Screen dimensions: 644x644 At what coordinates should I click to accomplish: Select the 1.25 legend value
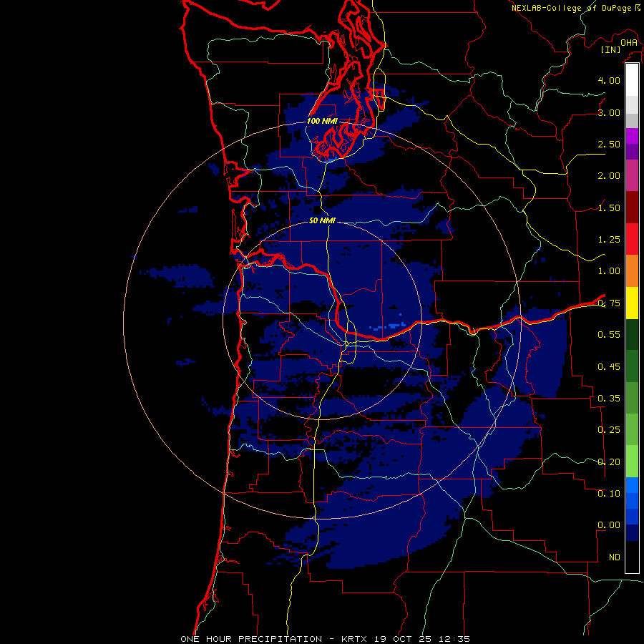609,240
